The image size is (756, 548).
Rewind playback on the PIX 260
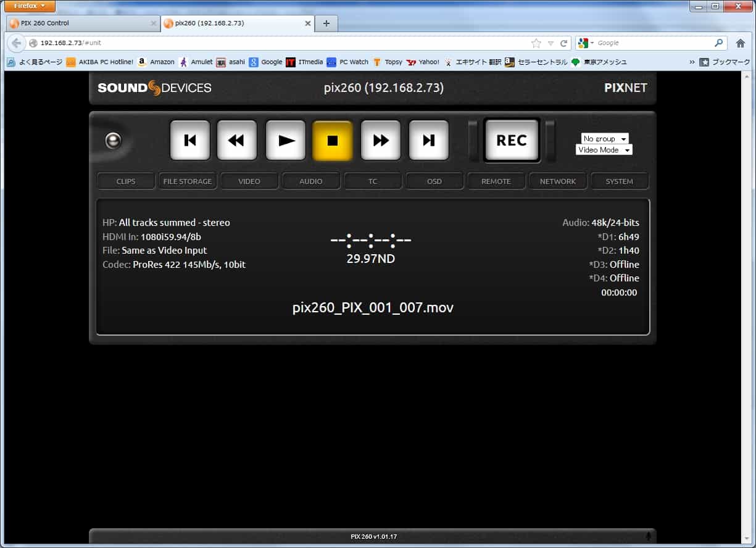pyautogui.click(x=237, y=141)
